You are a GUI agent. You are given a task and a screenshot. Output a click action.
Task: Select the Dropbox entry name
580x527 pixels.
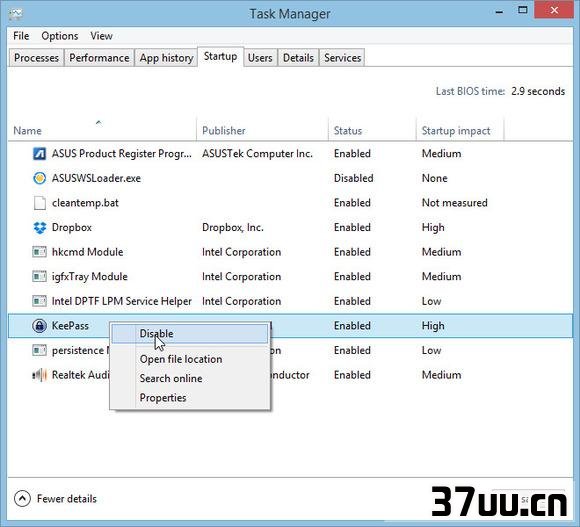72,227
